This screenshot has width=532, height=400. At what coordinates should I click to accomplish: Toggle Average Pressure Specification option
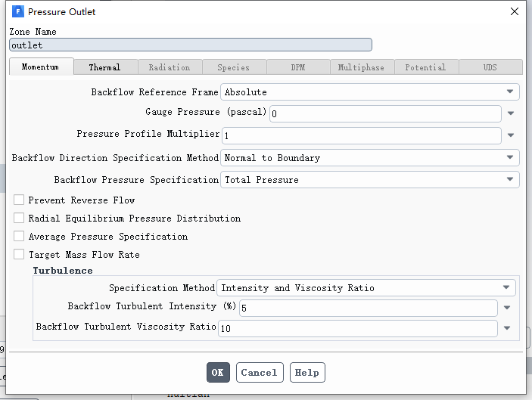pos(19,236)
